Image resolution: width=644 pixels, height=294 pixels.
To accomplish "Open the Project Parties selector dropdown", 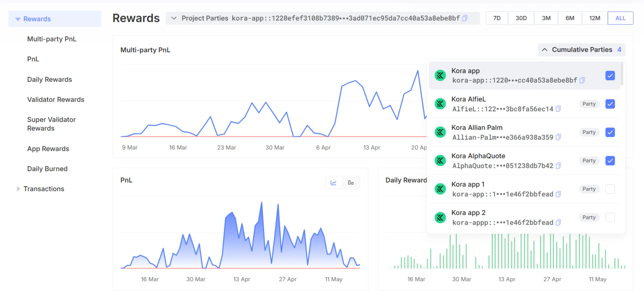I will pyautogui.click(x=322, y=18).
